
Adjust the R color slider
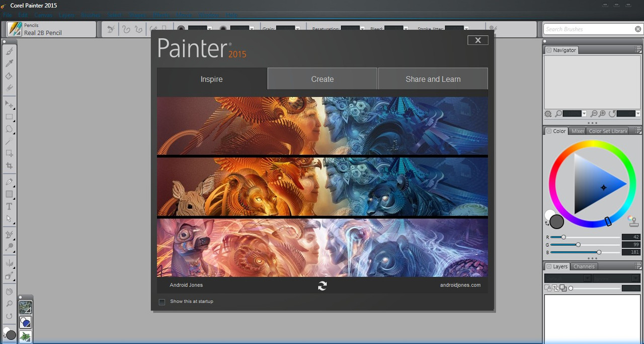(585, 237)
